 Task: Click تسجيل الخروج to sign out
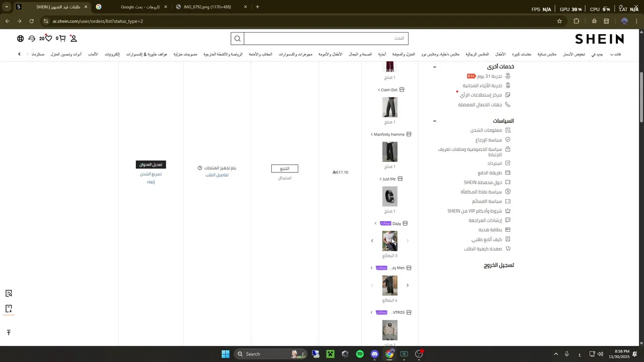point(500,265)
